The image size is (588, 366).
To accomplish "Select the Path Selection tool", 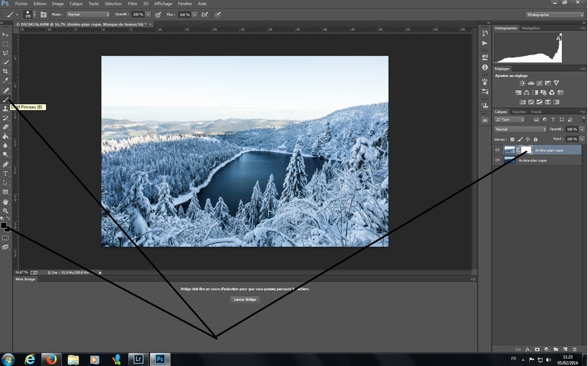I will click(5, 183).
